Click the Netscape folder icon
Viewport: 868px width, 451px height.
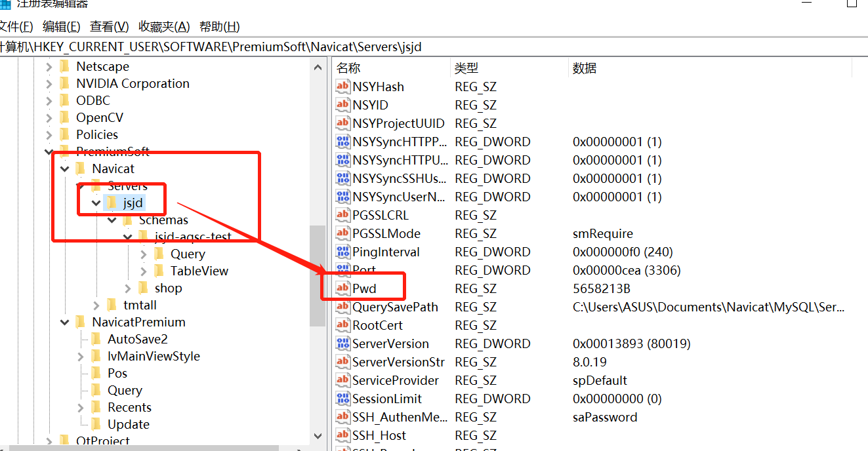pos(64,66)
